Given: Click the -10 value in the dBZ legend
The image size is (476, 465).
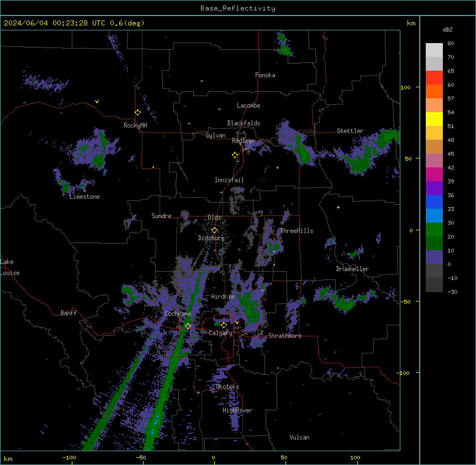Looking at the screenshot, I should pyautogui.click(x=452, y=278).
